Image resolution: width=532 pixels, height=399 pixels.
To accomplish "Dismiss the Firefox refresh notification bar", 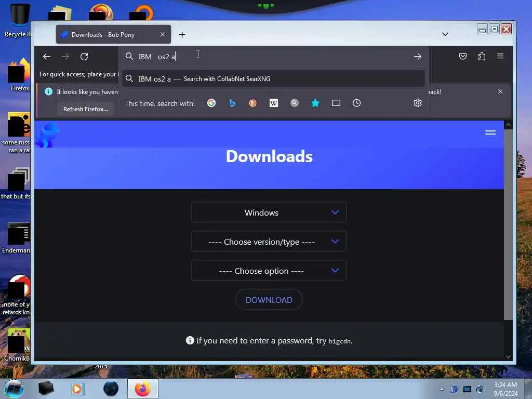I will pos(500,91).
